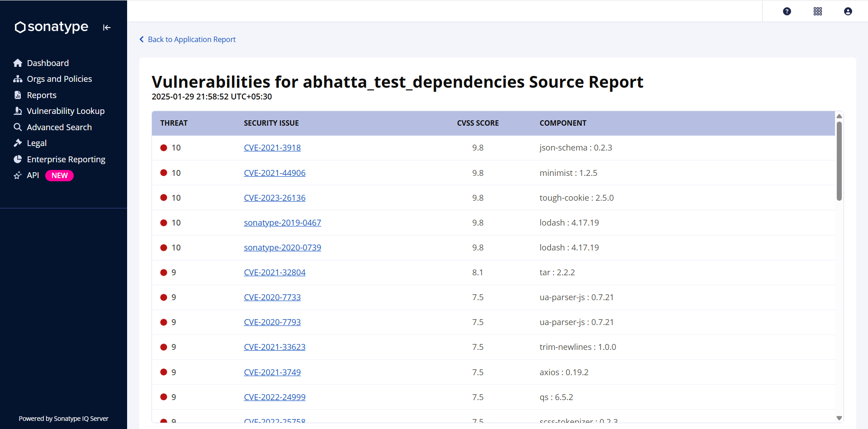This screenshot has height=429, width=868.
Task: Click threat level 10 of CVE-2021-3918 row
Action: pos(176,147)
